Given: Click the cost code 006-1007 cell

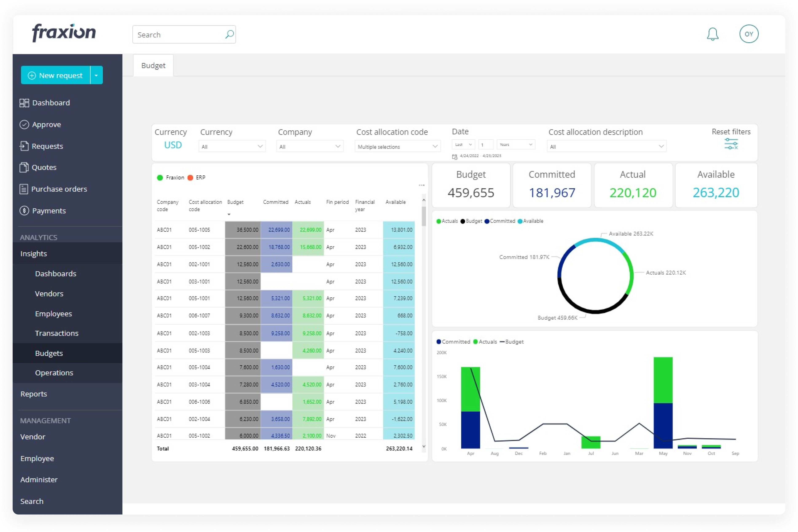Looking at the screenshot, I should pos(199,315).
